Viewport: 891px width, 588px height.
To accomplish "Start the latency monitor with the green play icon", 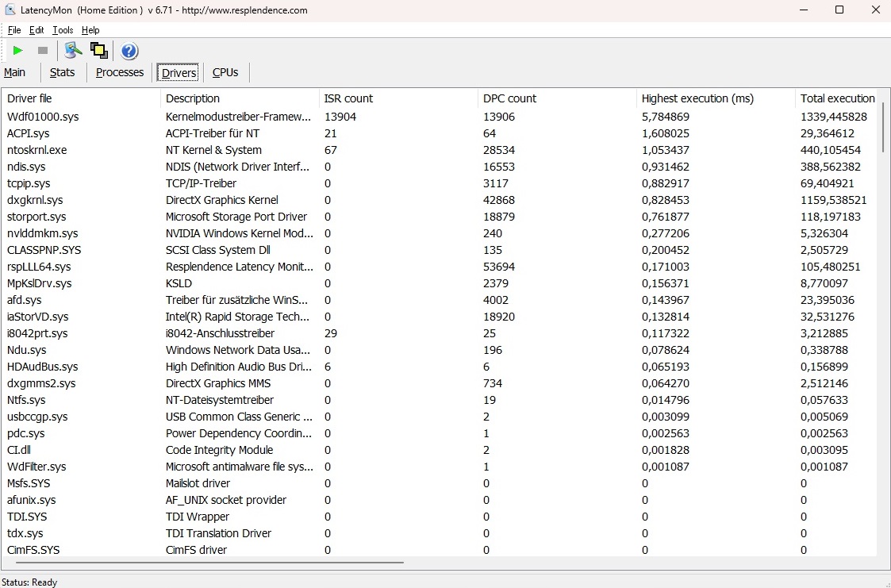I will coord(17,51).
